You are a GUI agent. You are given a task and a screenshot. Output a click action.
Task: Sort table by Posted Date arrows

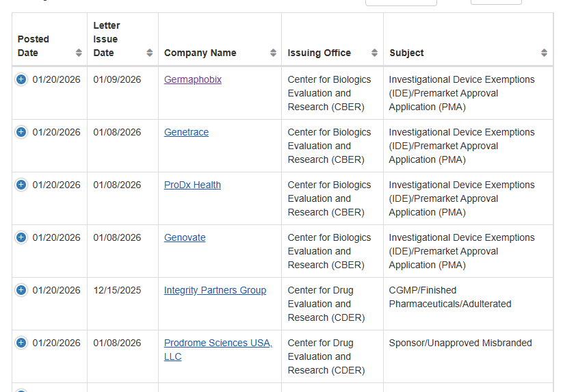click(x=79, y=53)
